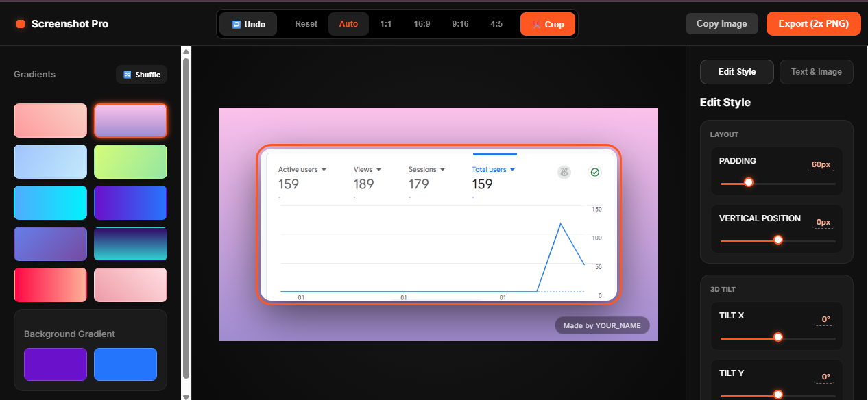Select the soft rose pink gradient swatch
This screenshot has height=400, width=868.
(130, 285)
